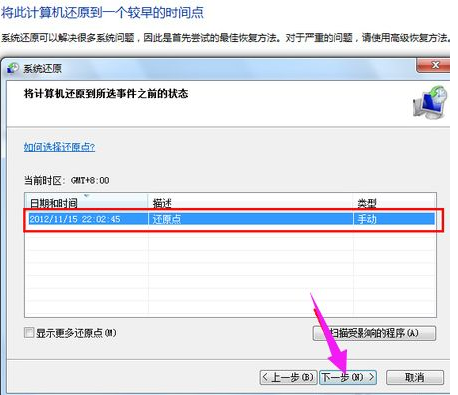Click the 扫描受影响的程序 button
Viewport: 458px width, 395px height.
click(374, 333)
